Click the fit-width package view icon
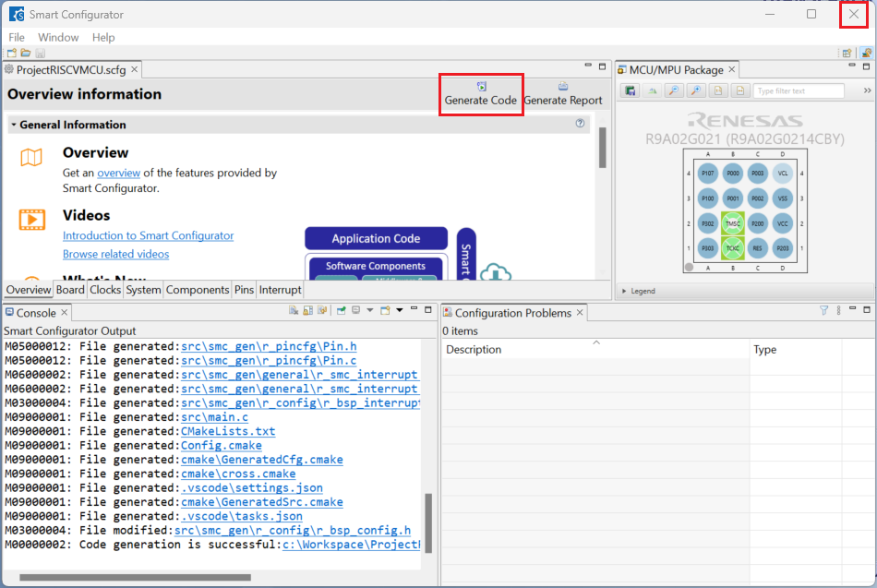 740,90
